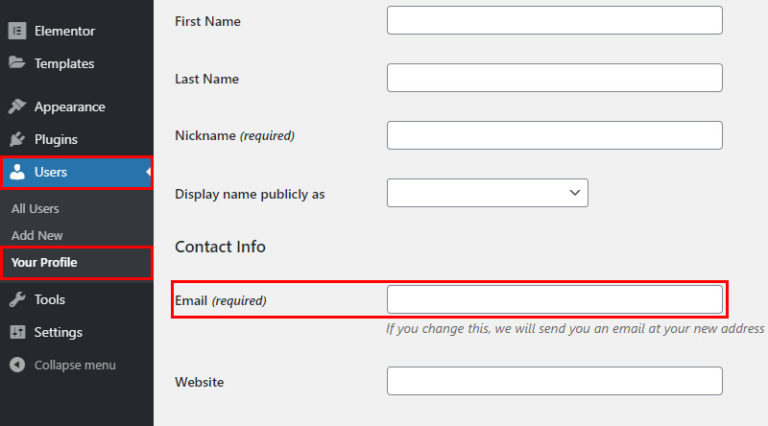Click the Collapse menu arrow icon
768x426 pixels.
click(17, 365)
